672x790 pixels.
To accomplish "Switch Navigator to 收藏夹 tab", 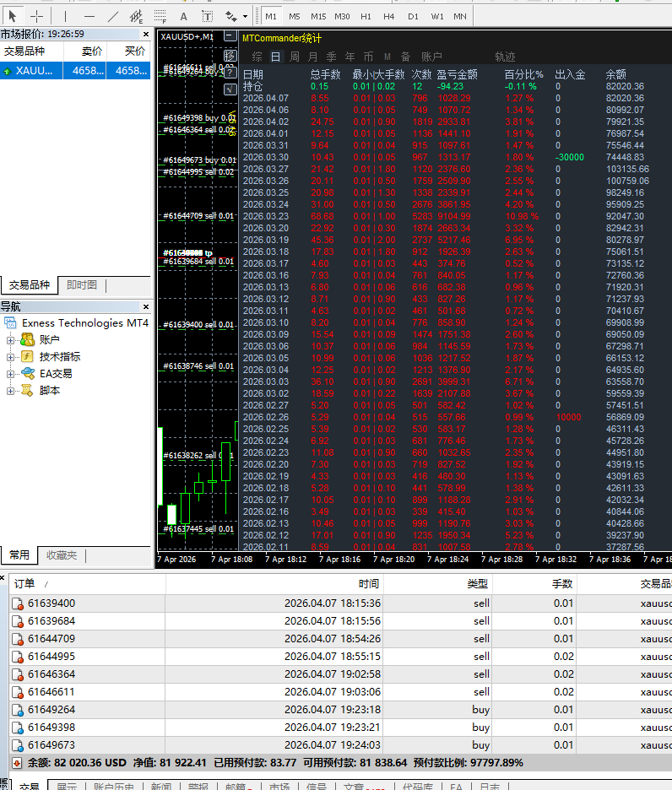I will [62, 555].
